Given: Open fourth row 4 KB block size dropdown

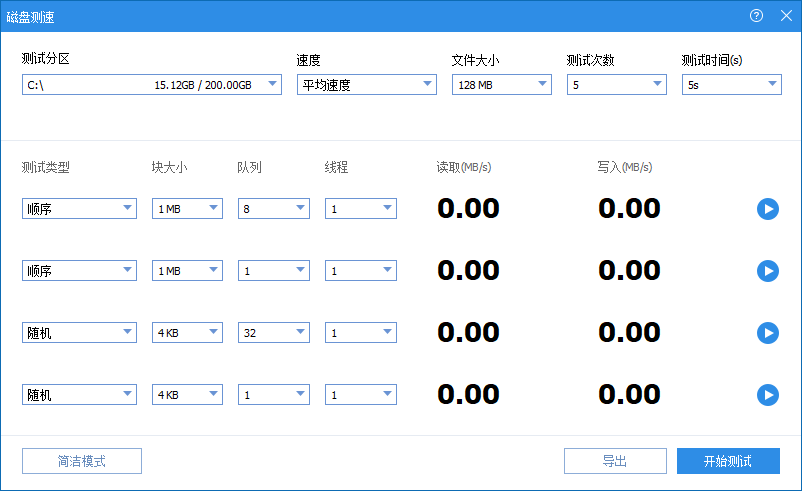Looking at the screenshot, I should coord(187,394).
